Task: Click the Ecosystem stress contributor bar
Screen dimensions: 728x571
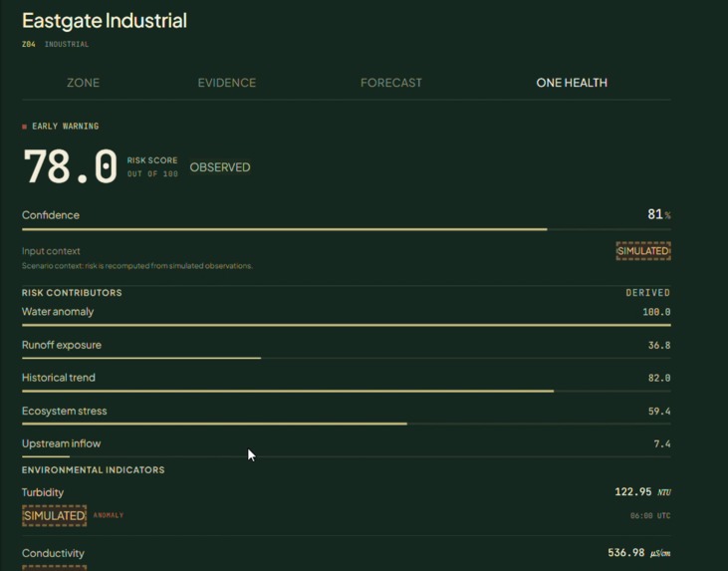Action: click(347, 424)
